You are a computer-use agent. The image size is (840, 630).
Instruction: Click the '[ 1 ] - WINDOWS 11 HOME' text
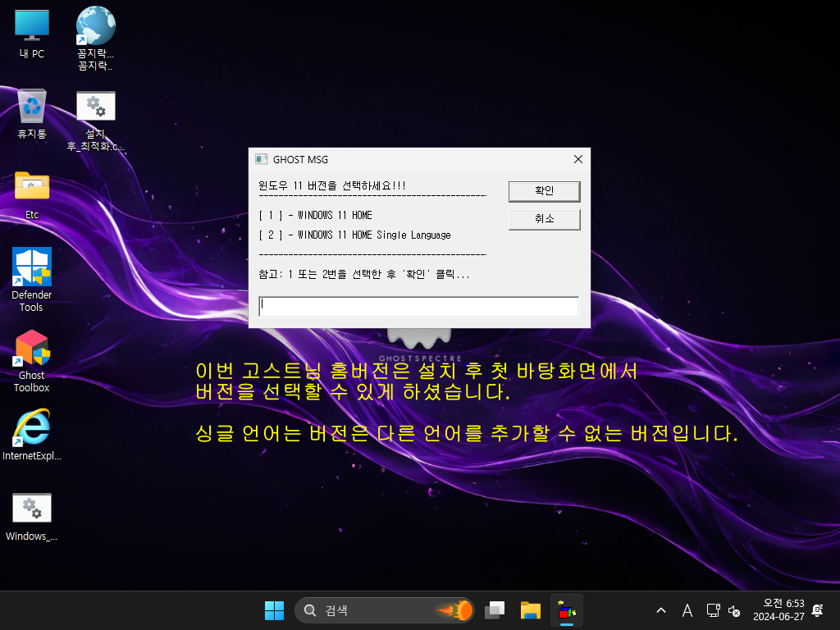(316, 216)
